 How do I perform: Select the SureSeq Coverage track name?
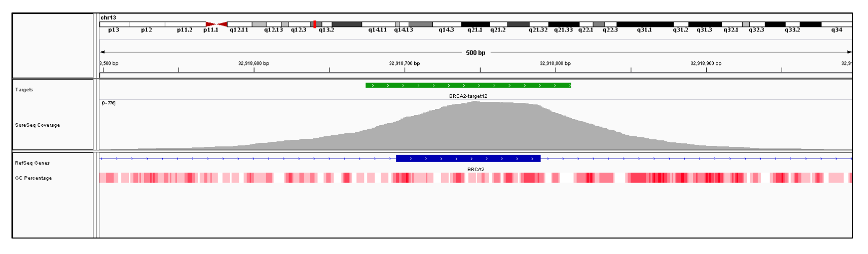tap(37, 125)
